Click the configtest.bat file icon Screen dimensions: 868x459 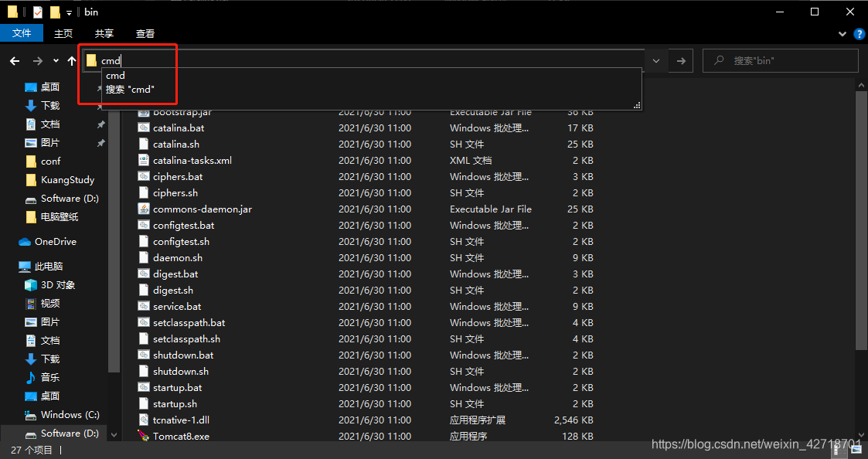tap(143, 226)
